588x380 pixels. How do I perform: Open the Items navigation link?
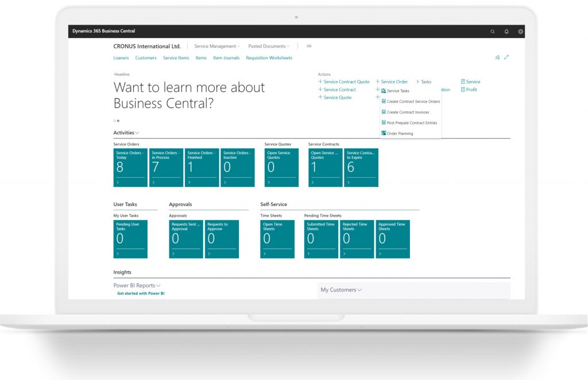[x=201, y=58]
